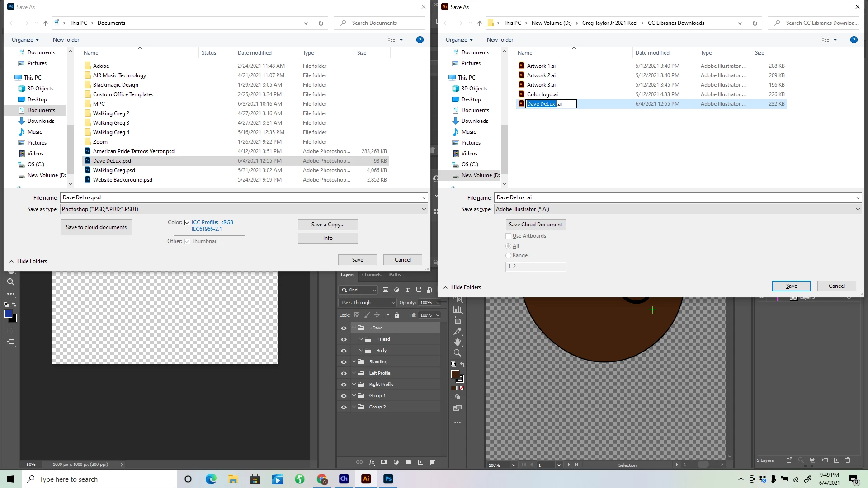Open Illustrator from the taskbar

click(x=366, y=479)
